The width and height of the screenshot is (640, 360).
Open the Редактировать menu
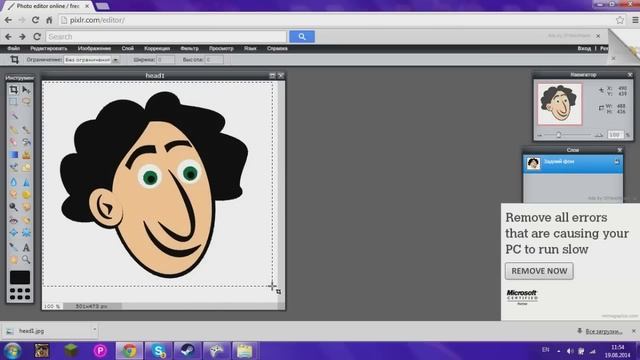click(49, 49)
